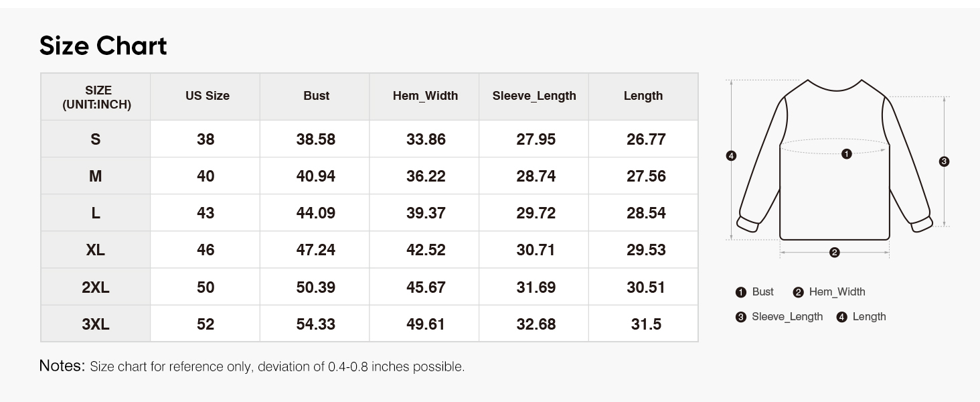The width and height of the screenshot is (980, 402).
Task: Click the number 4 length marker left of sweater
Action: click(x=731, y=156)
